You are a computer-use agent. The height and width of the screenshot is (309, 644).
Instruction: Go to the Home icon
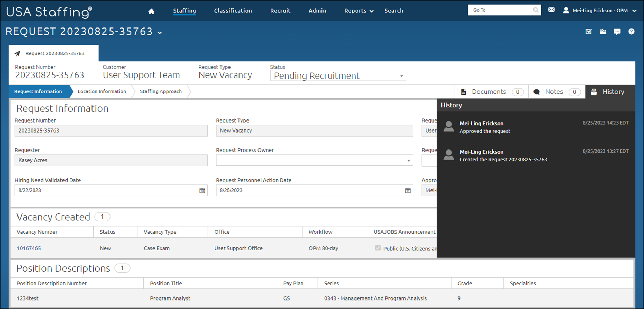click(x=151, y=11)
